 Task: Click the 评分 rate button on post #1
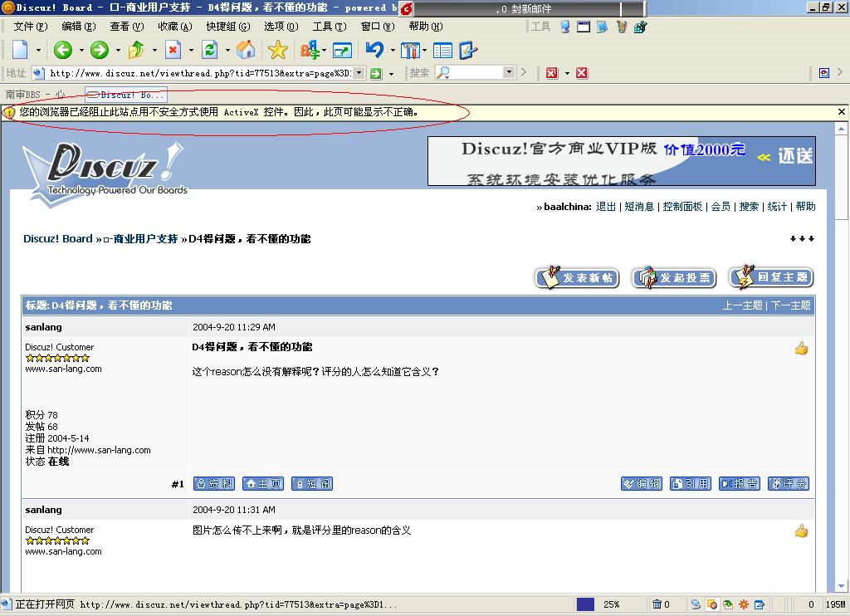789,484
